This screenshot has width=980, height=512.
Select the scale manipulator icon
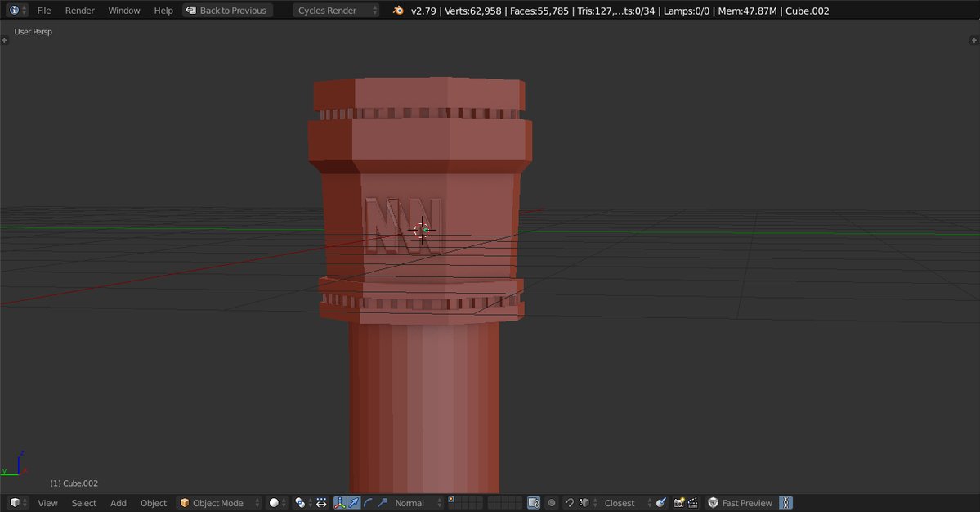[x=382, y=503]
